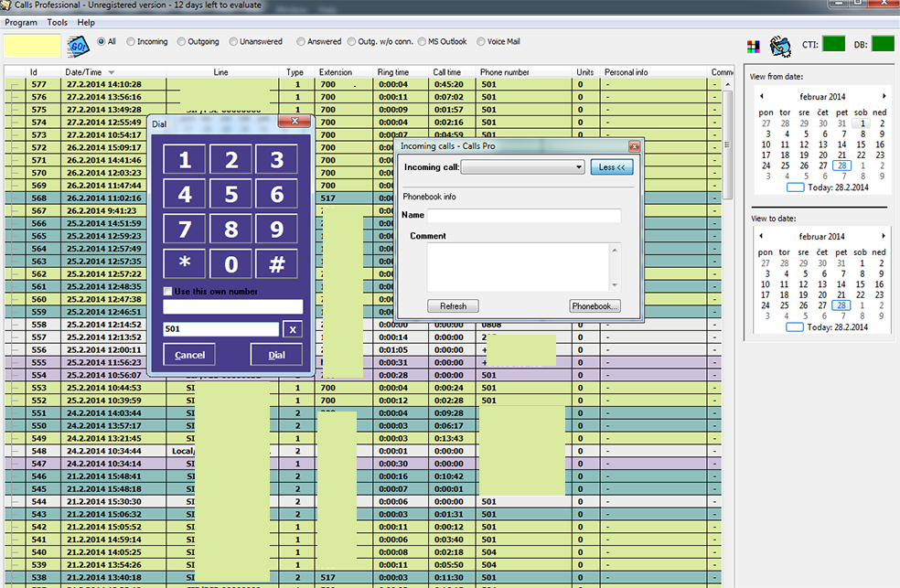
Task: Click the Comment text area
Action: (x=519, y=267)
